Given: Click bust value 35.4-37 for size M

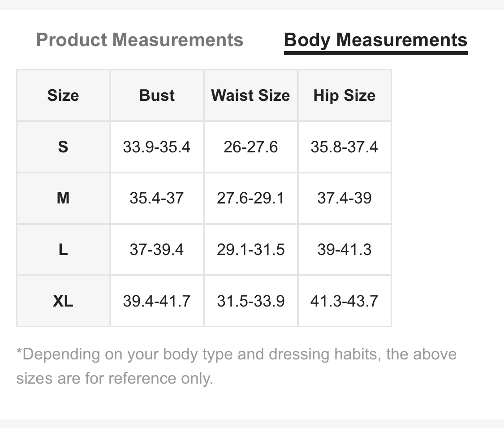Looking at the screenshot, I should pyautogui.click(x=157, y=198).
